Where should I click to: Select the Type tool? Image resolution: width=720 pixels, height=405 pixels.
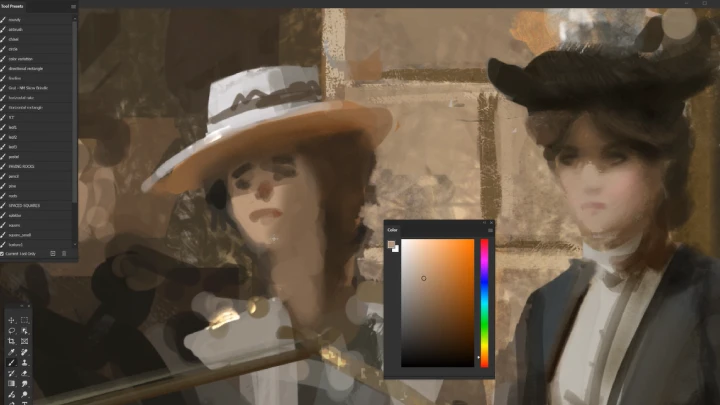coord(25,403)
